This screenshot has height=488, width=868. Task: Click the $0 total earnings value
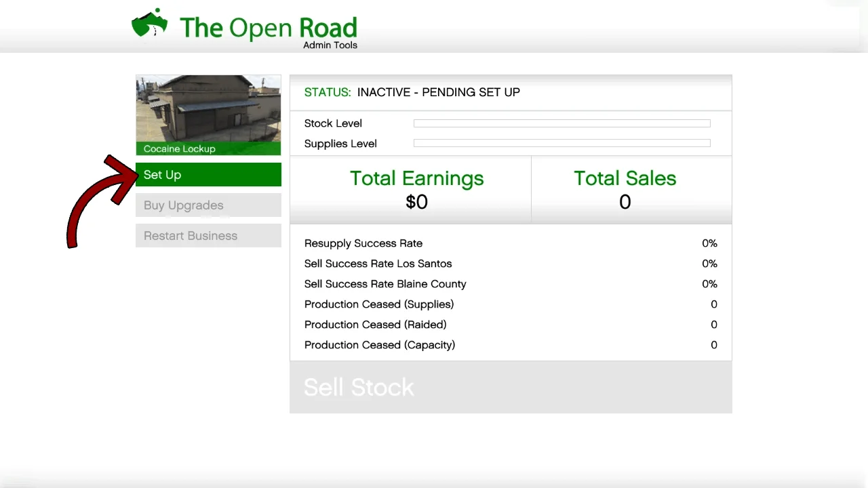click(416, 202)
